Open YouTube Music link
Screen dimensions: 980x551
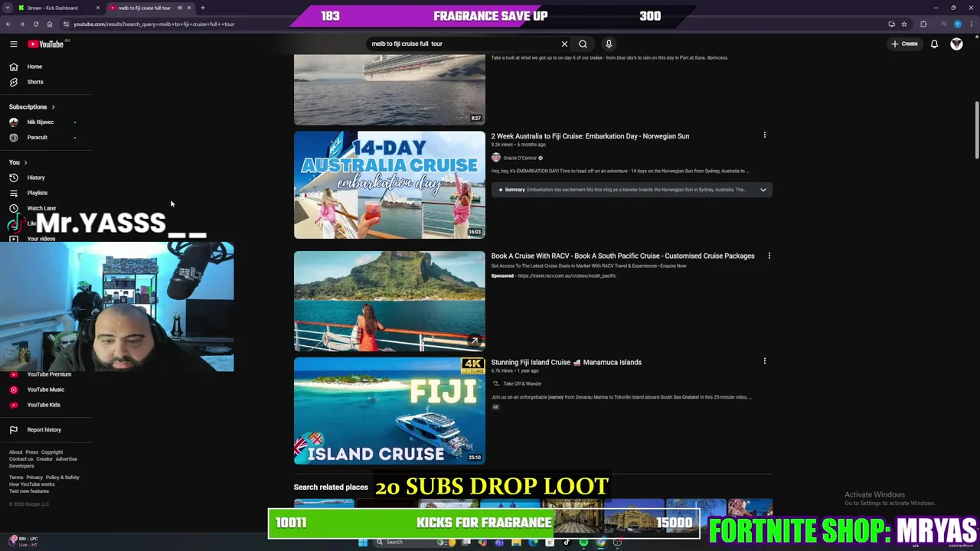pos(45,390)
